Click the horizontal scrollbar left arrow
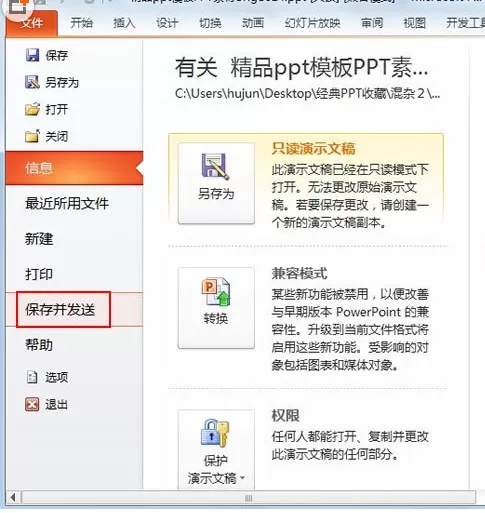This screenshot has width=485, height=513. (13, 498)
